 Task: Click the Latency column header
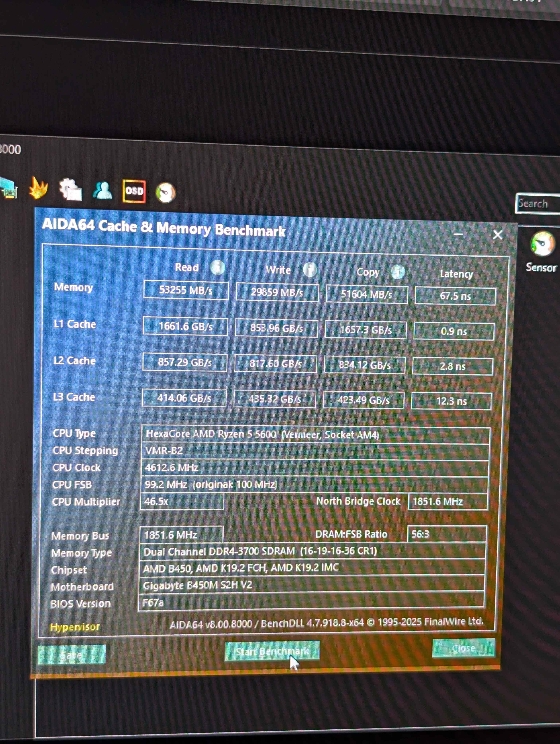click(456, 274)
